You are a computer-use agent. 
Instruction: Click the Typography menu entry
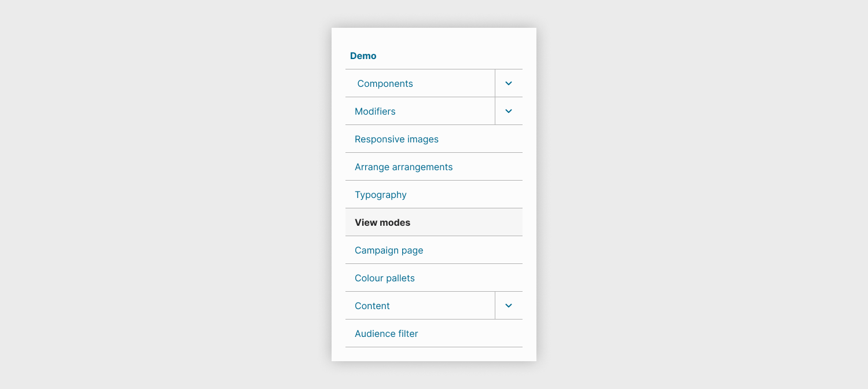point(380,195)
